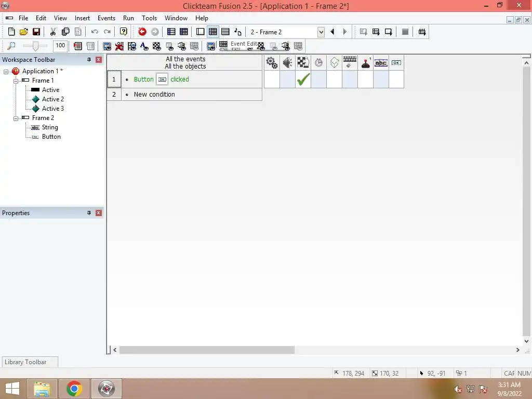Open the File menu
This screenshot has height=399, width=532.
[x=23, y=18]
